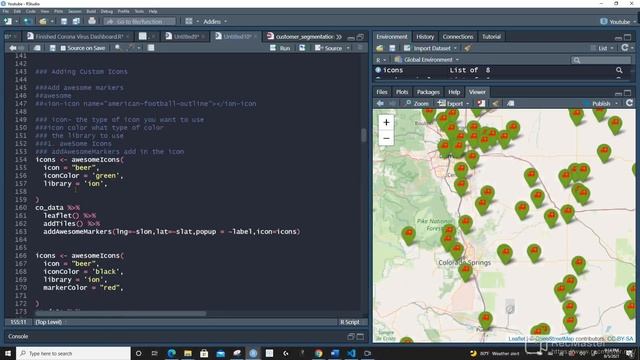Screen dimensions: 640x360
Task: Open the recent files dropdown arrow
Action: click(52, 21)
